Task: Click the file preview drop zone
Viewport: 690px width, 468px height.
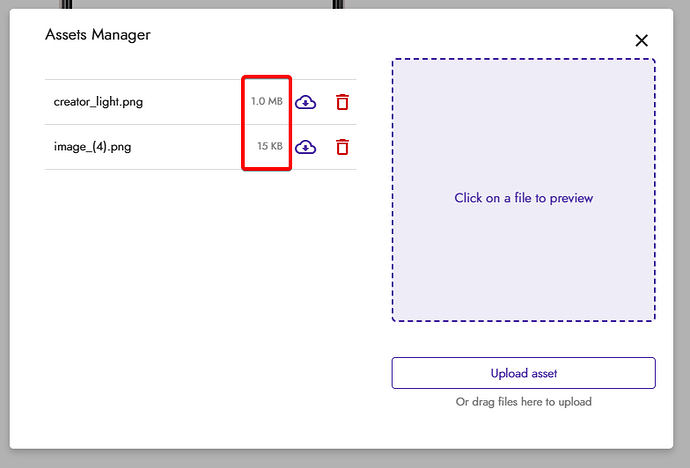Action: 524,190
